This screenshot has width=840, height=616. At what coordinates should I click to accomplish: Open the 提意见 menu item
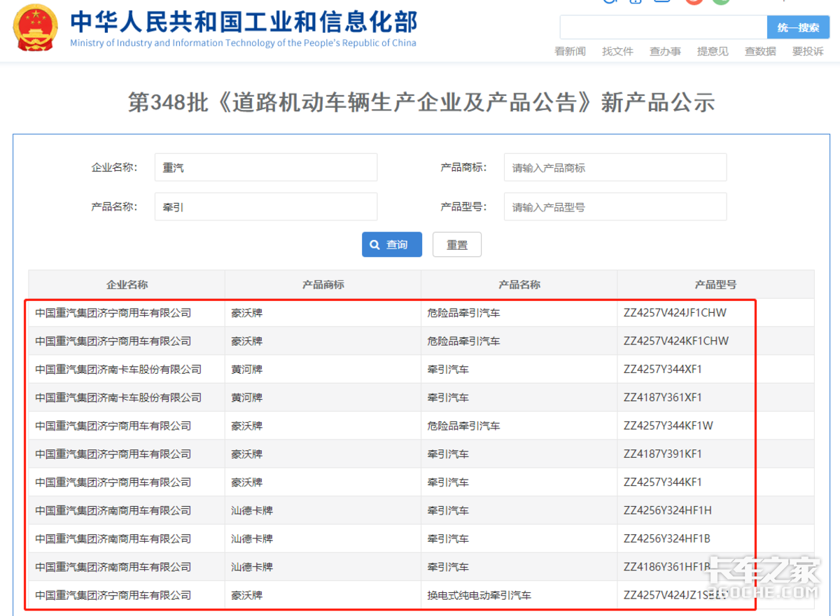click(713, 51)
